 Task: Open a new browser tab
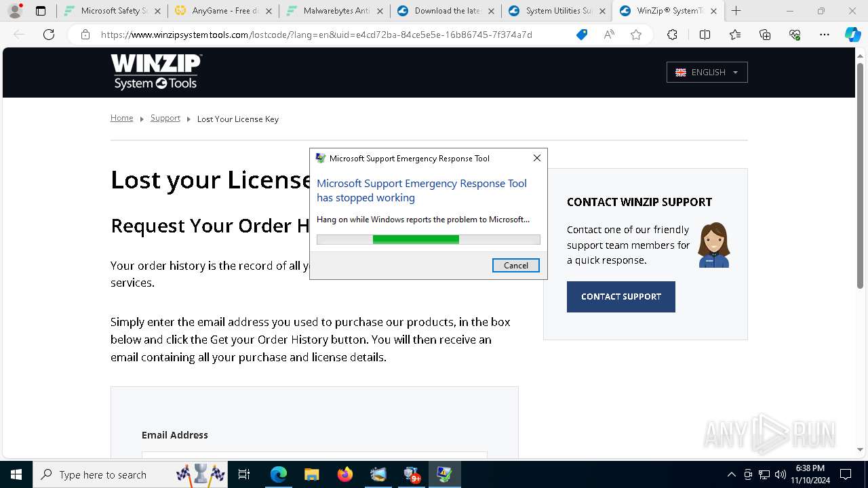(736, 11)
